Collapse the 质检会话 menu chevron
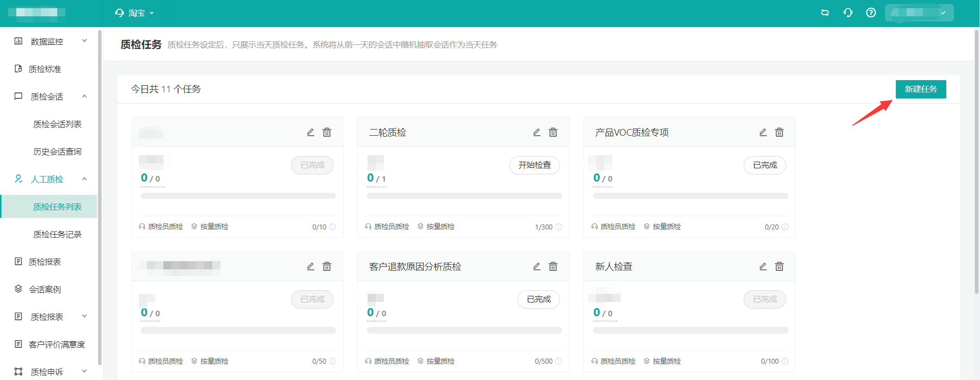This screenshot has width=980, height=380. 85,96
